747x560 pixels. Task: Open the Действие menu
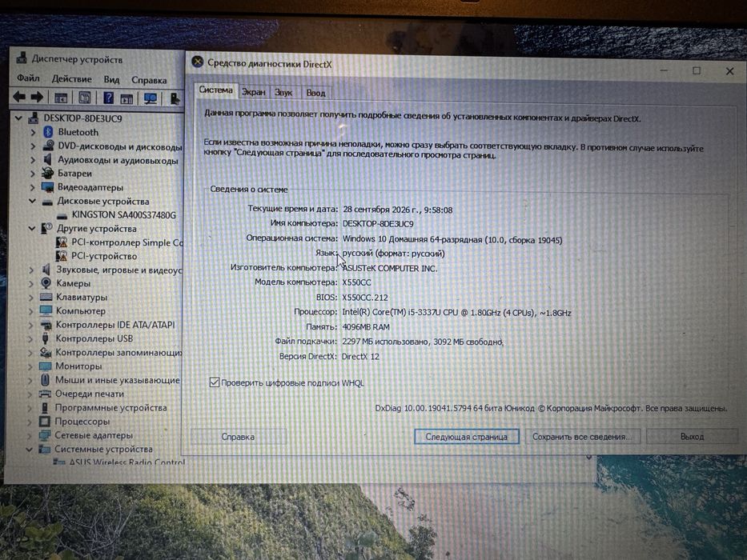pos(71,79)
